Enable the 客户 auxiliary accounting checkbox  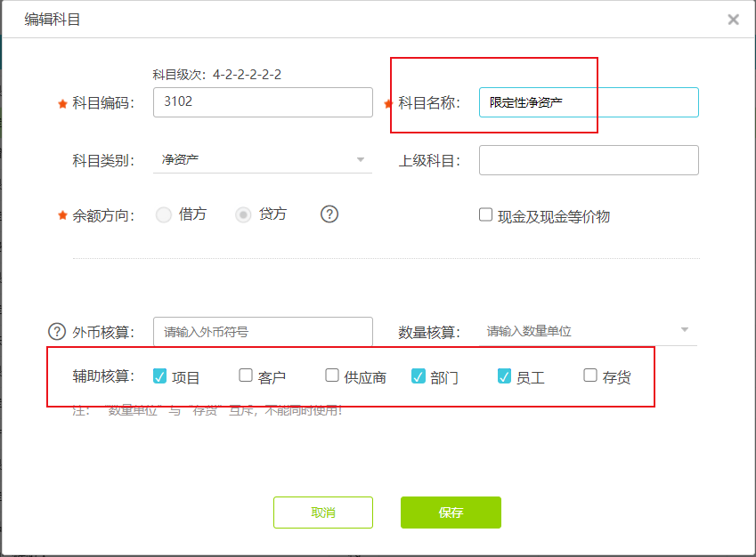click(x=245, y=376)
